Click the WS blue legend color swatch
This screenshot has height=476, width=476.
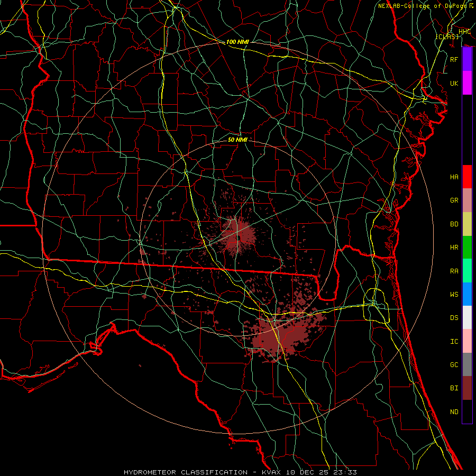click(467, 294)
